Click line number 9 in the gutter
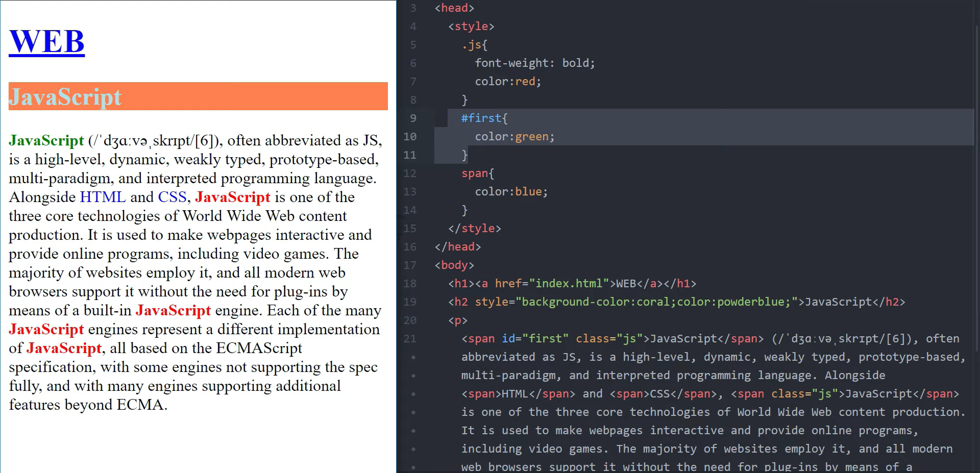This screenshot has width=980, height=473. 413,118
